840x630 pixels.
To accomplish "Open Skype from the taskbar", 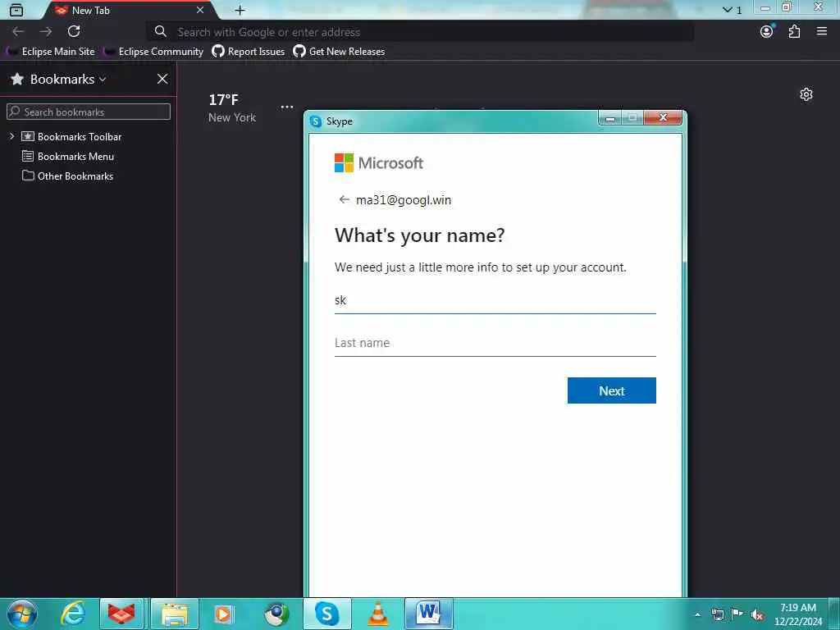I will pyautogui.click(x=326, y=614).
